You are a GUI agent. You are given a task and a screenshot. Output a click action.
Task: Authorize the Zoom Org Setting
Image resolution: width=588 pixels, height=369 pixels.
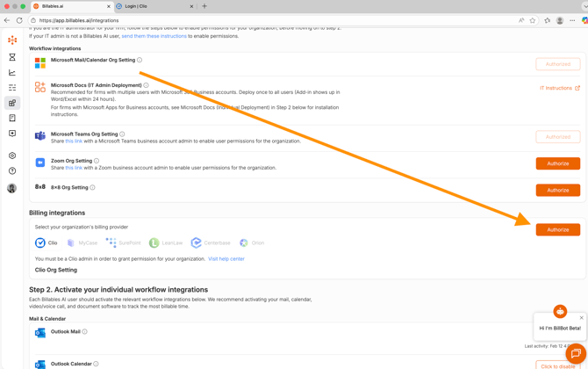click(557, 163)
